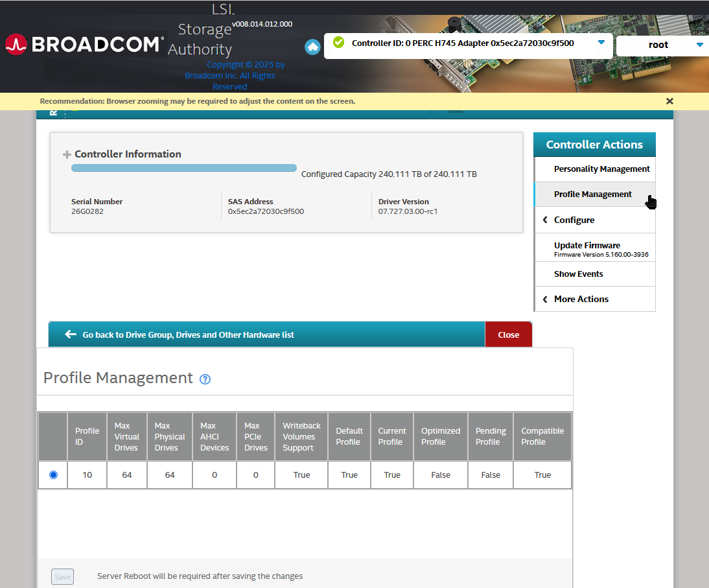709x588 pixels.
Task: Click the Max Physical Drives column header
Action: [x=170, y=436]
